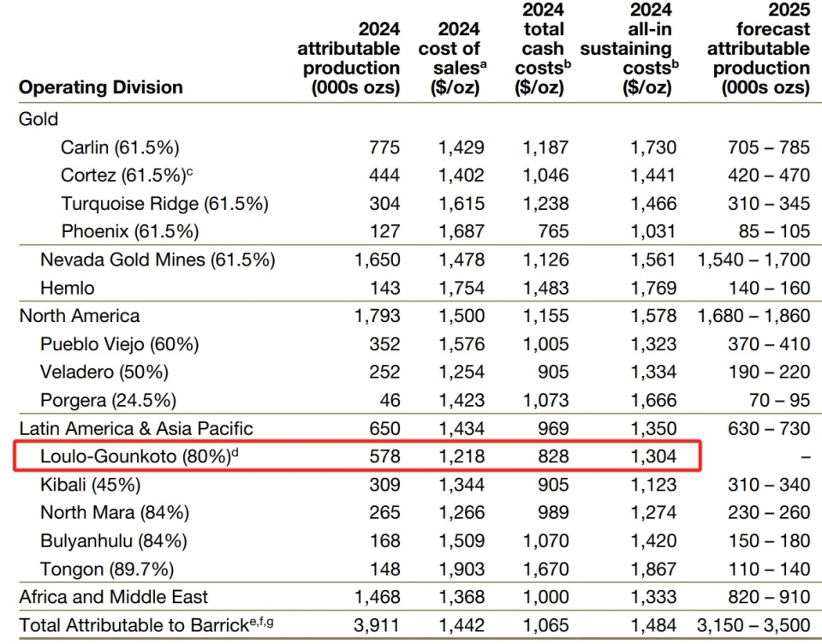Select Pueblo Viejo's production "352"

coord(384,344)
